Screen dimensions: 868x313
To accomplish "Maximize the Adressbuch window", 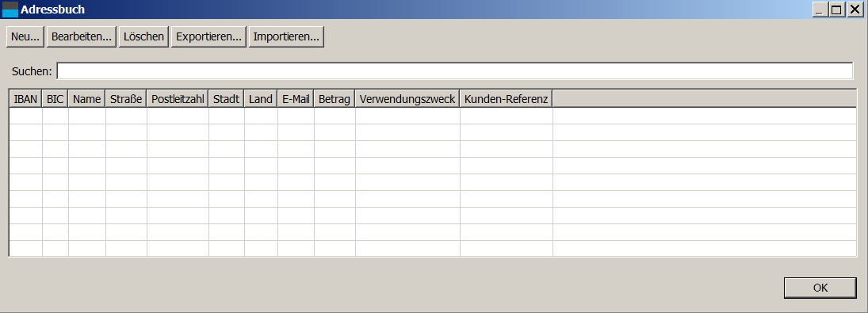I will coord(836,10).
